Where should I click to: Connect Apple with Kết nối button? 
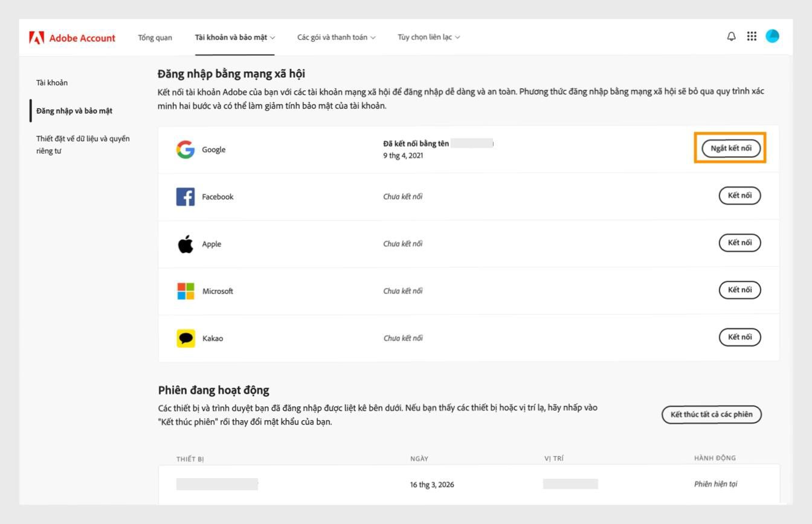[x=739, y=243]
